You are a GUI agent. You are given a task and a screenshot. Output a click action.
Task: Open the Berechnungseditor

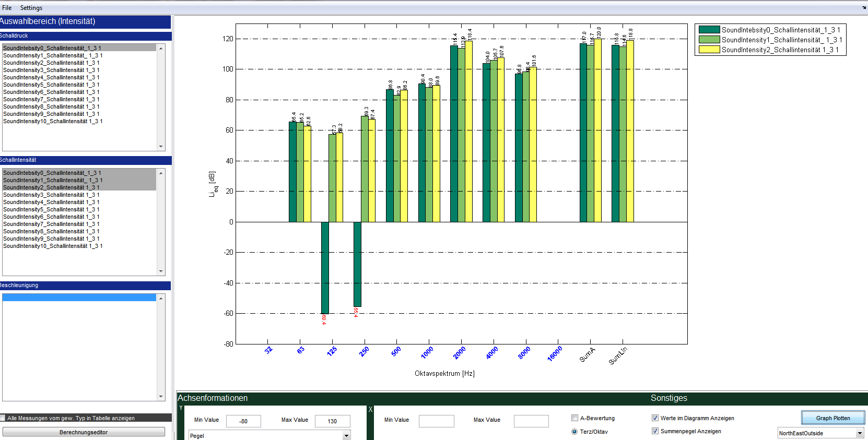tap(84, 432)
